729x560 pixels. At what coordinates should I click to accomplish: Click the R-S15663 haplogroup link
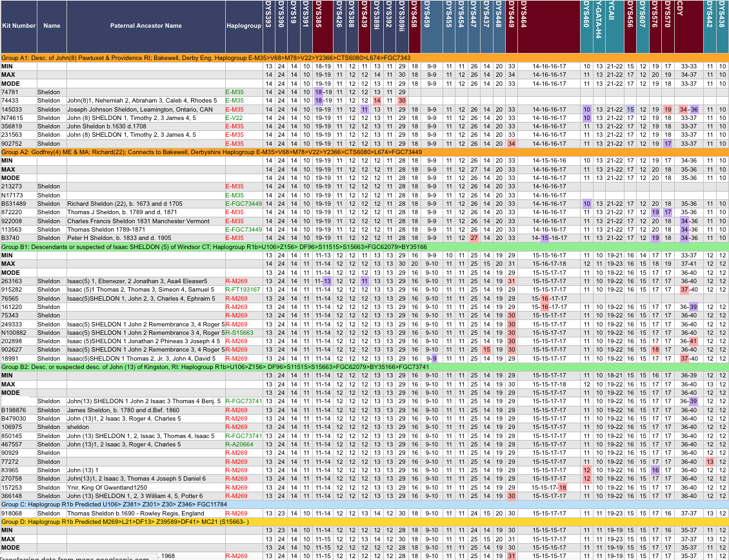[239, 332]
